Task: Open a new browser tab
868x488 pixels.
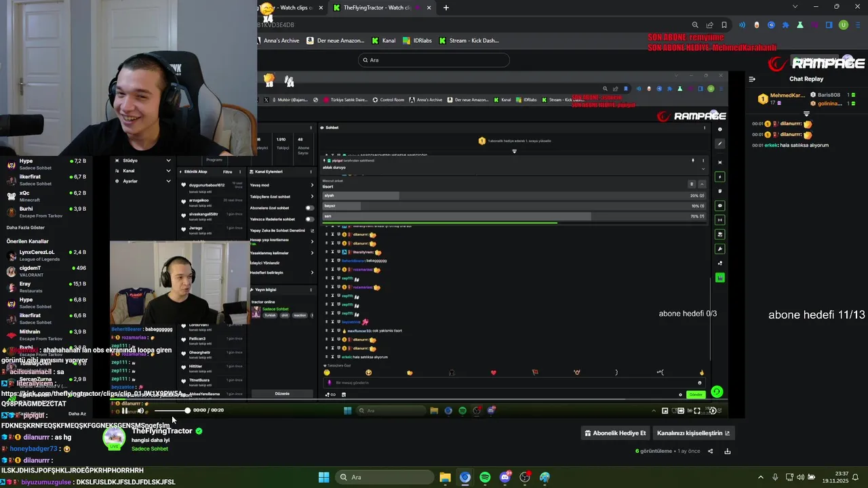Action: tap(446, 7)
